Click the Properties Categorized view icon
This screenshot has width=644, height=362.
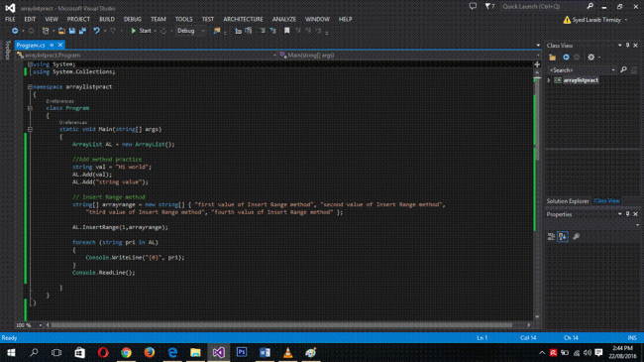pyautogui.click(x=551, y=236)
